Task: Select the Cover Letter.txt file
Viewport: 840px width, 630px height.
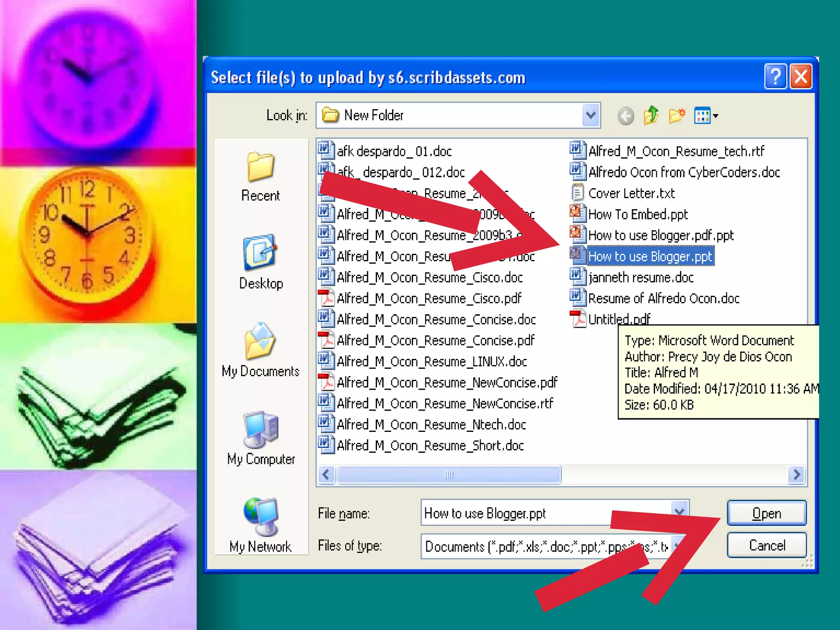Action: pyautogui.click(x=631, y=193)
